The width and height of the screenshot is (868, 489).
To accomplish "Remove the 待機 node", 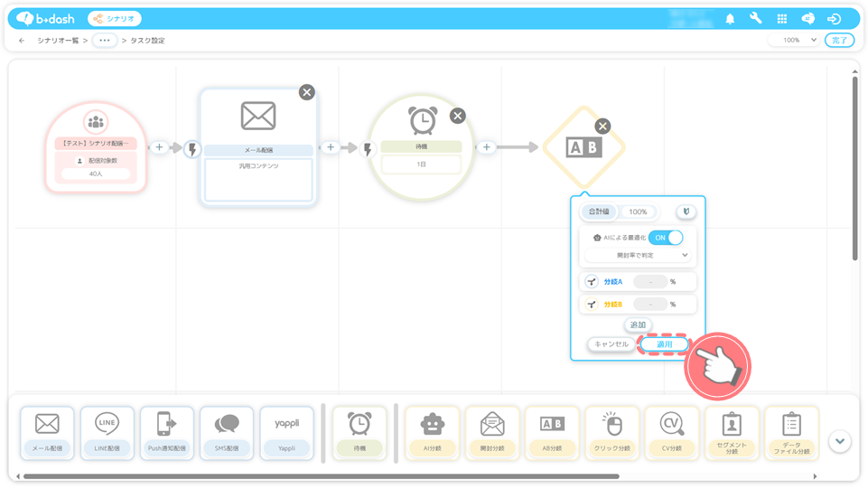I will tap(457, 116).
